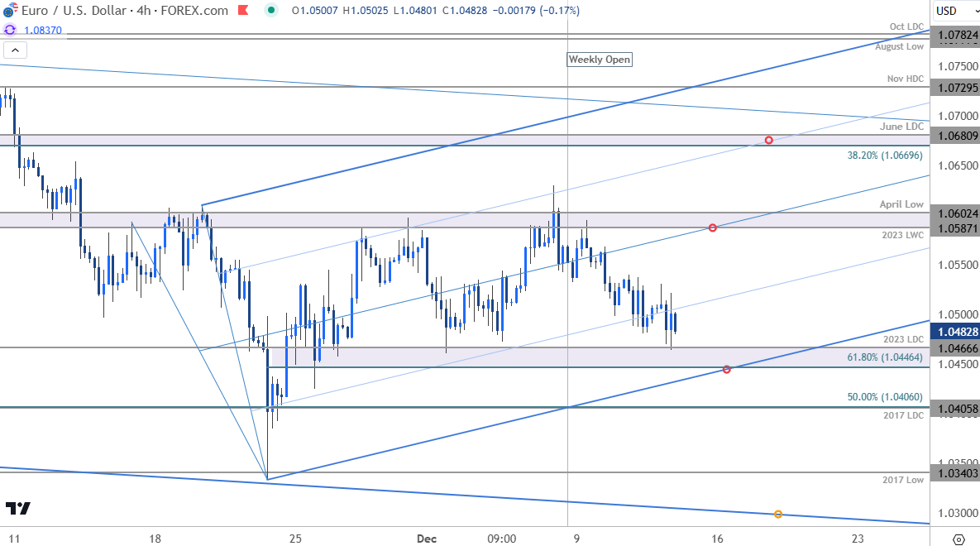Click the red flag icon beside FOREX.com

[244, 10]
